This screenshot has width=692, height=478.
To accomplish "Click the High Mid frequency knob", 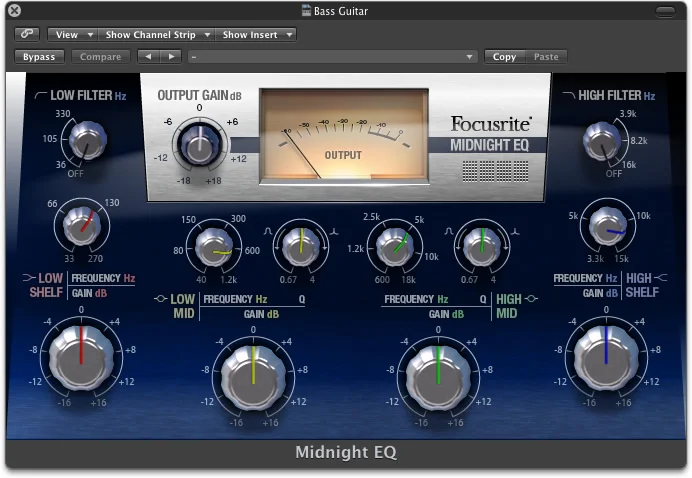I will pos(395,247).
